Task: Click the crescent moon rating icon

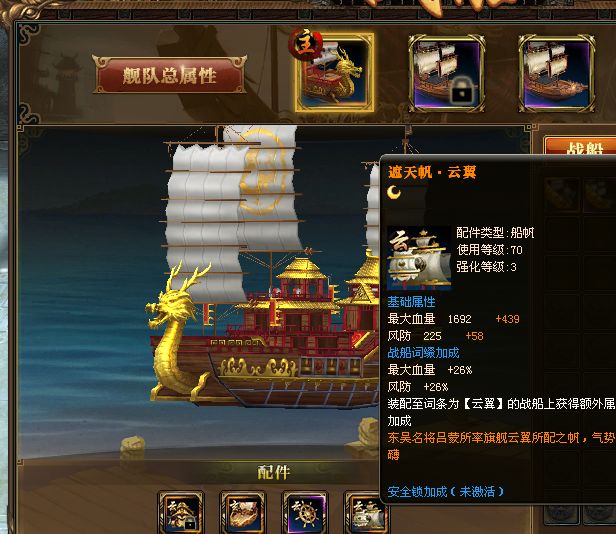Action: coord(394,192)
